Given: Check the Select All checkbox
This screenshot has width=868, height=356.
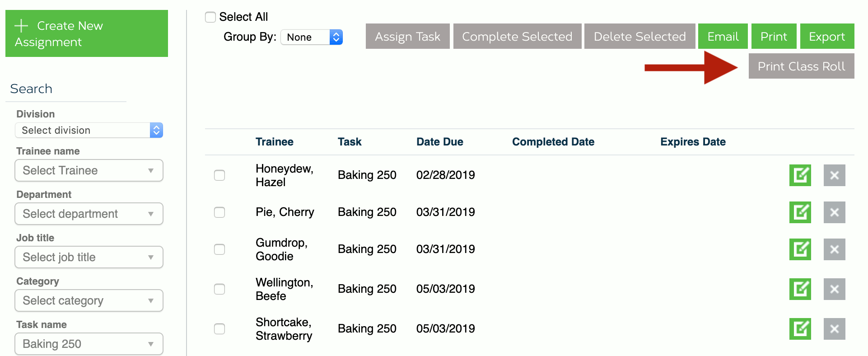Looking at the screenshot, I should [210, 17].
